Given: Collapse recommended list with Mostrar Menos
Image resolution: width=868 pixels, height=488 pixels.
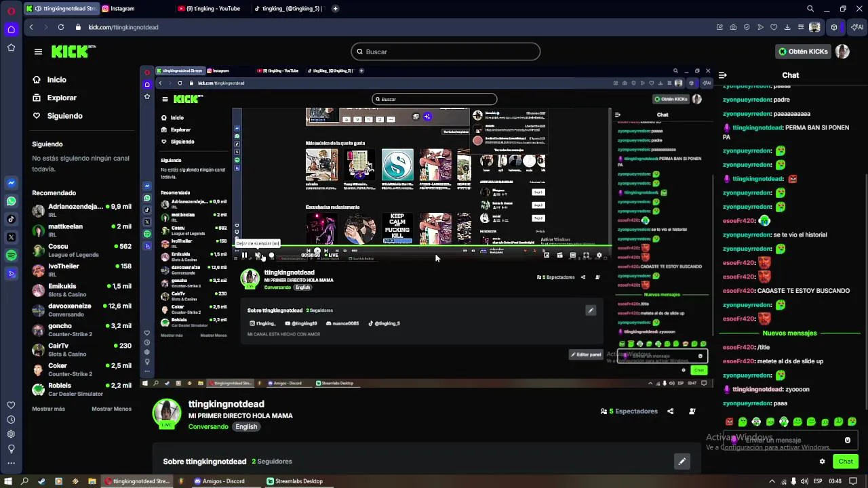Looking at the screenshot, I should click(111, 409).
